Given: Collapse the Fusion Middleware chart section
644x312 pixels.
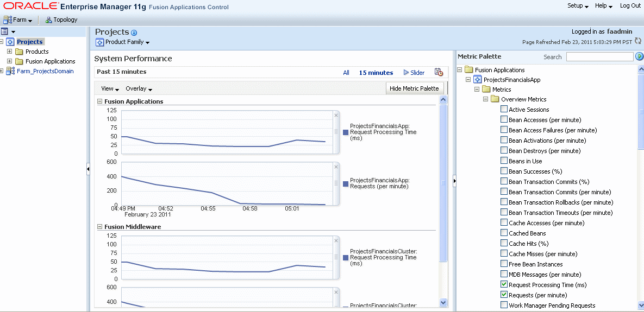Looking at the screenshot, I should point(99,226).
